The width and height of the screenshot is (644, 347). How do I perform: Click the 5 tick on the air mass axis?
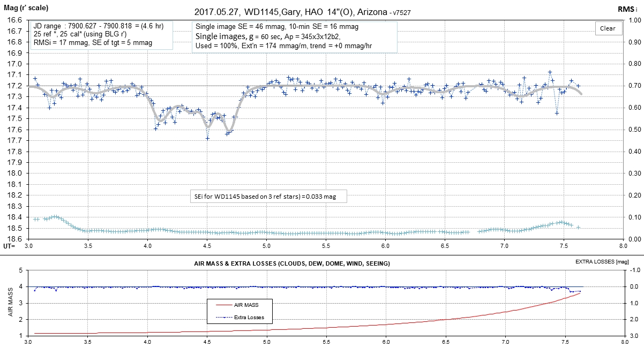tap(21, 270)
